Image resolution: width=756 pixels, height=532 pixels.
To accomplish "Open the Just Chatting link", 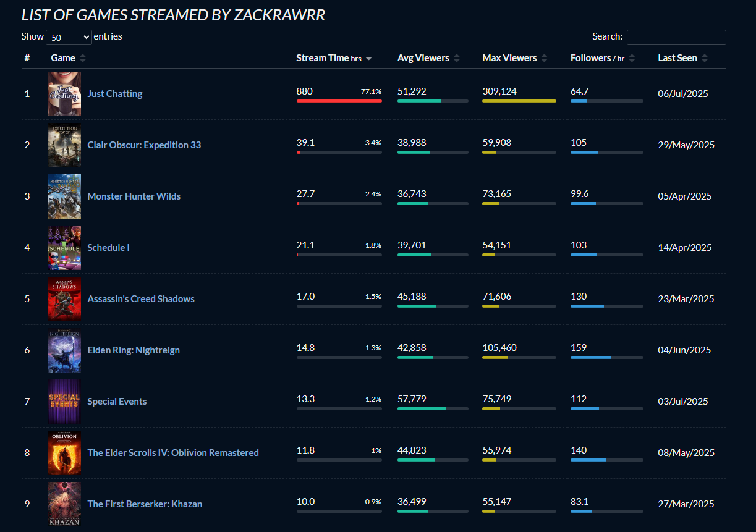I will pyautogui.click(x=115, y=94).
